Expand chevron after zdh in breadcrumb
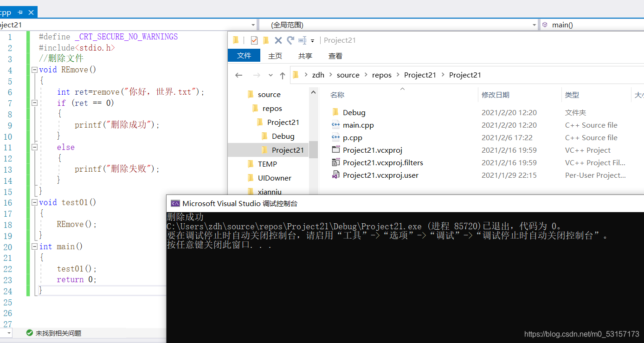This screenshot has height=343, width=644. 331,75
